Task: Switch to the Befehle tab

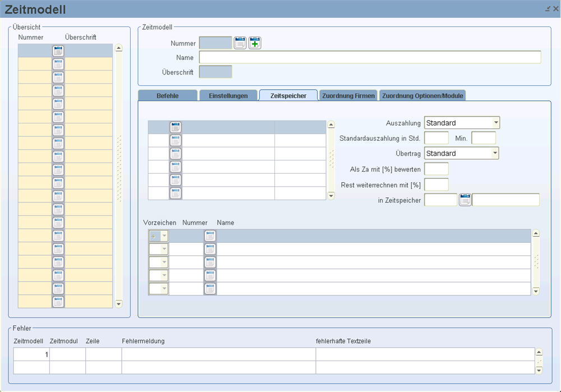Action: click(x=167, y=95)
